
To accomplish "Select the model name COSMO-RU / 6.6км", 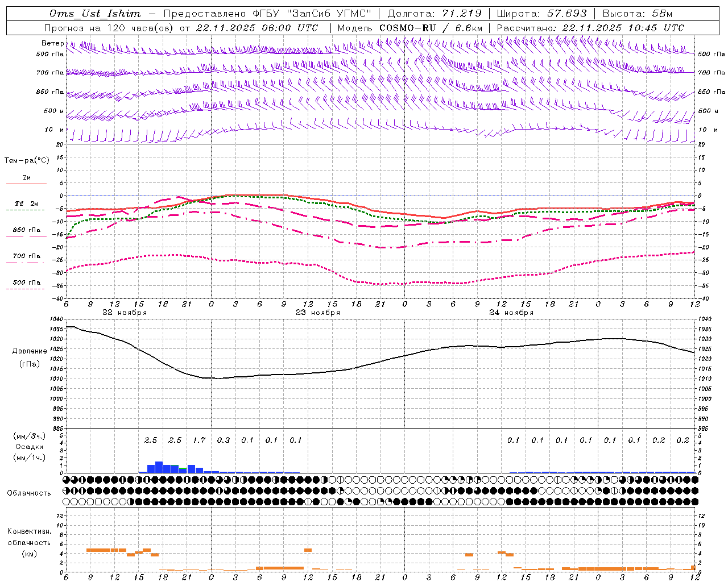I will click(x=431, y=28).
